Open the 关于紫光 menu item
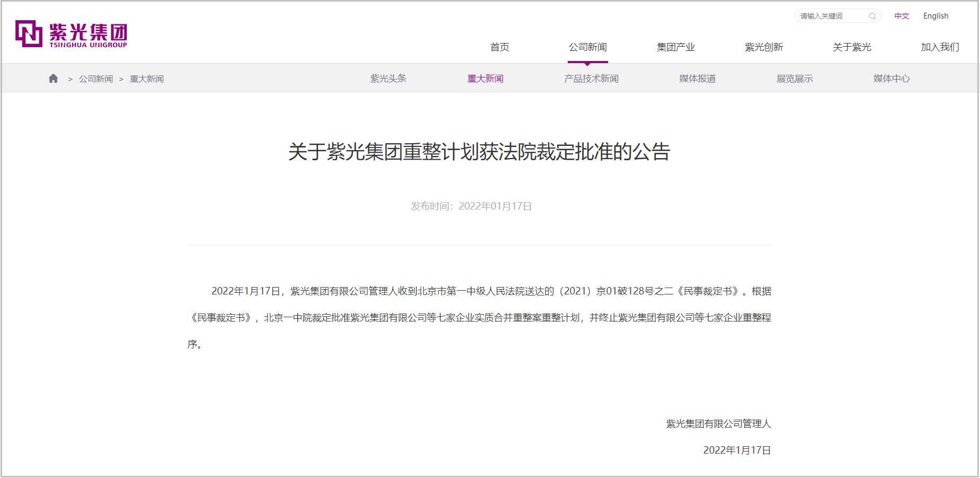 coord(852,47)
